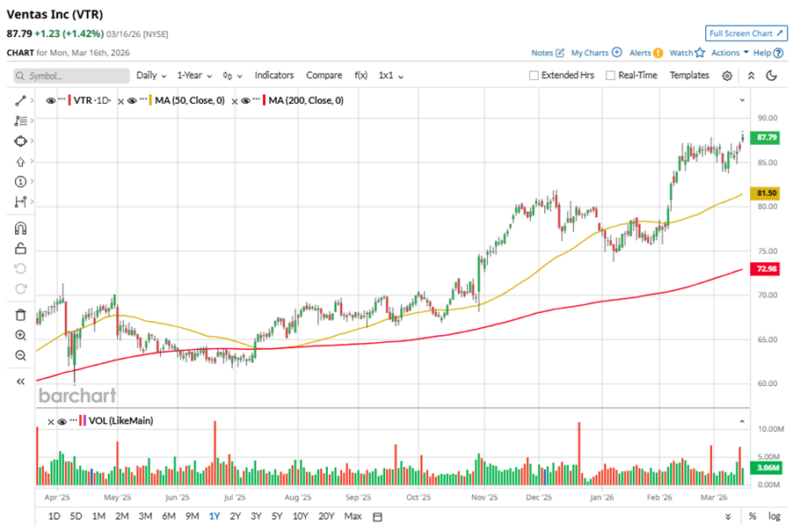This screenshot has height=532, width=793.
Task: Open the Notes link
Action: pyautogui.click(x=548, y=53)
